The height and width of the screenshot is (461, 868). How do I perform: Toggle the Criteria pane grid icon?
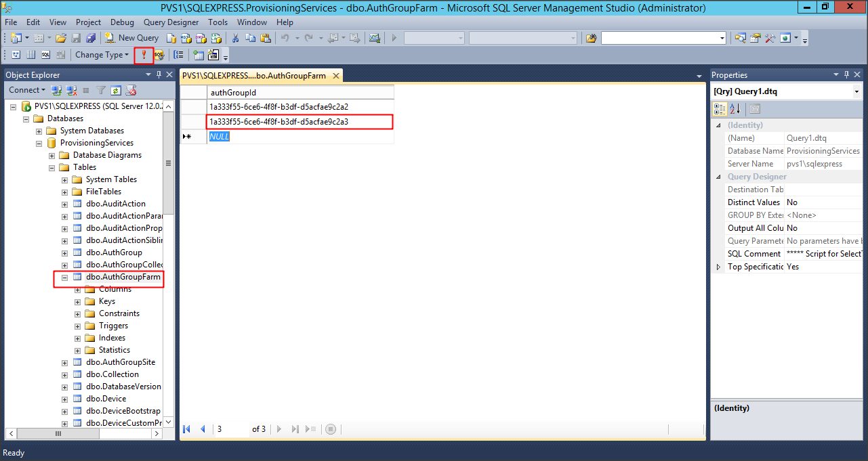coord(30,55)
